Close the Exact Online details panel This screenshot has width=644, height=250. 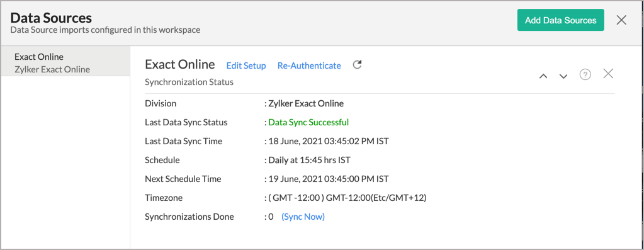point(608,74)
